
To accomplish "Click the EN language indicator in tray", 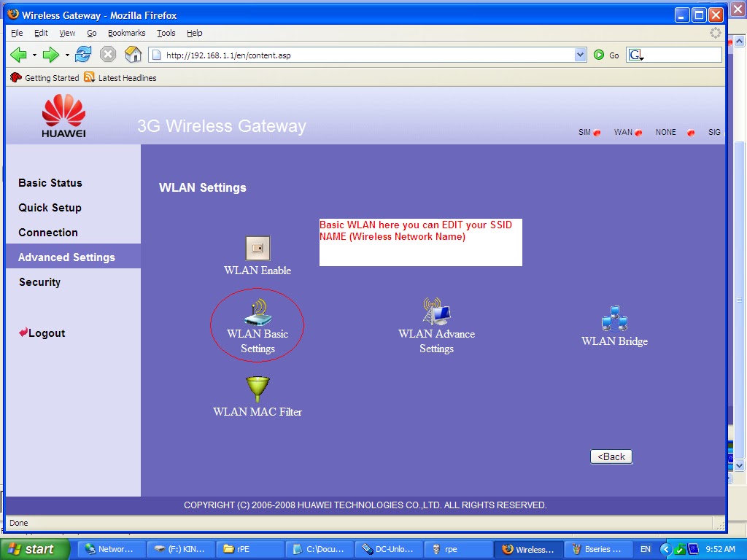I will tap(645, 549).
